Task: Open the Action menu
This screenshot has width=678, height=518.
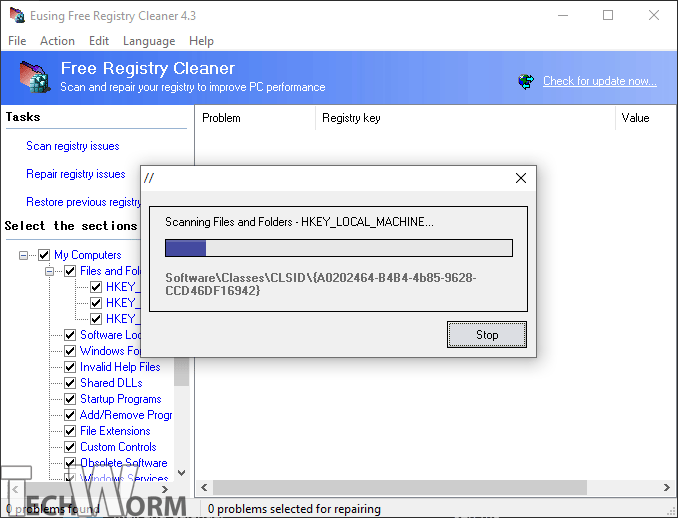Action: tap(57, 41)
